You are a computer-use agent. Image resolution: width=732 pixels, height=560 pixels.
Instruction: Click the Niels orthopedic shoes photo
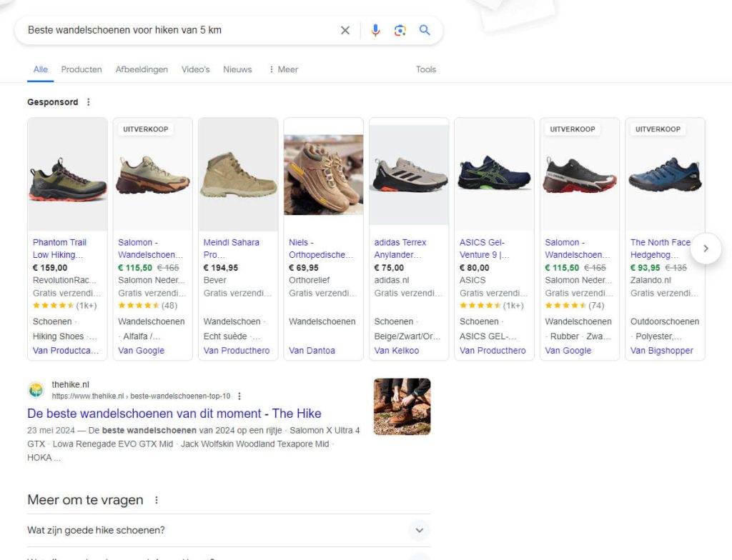(x=324, y=175)
